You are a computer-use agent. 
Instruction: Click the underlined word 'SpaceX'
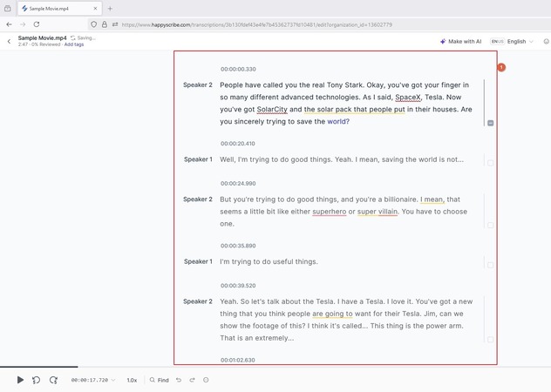(408, 98)
